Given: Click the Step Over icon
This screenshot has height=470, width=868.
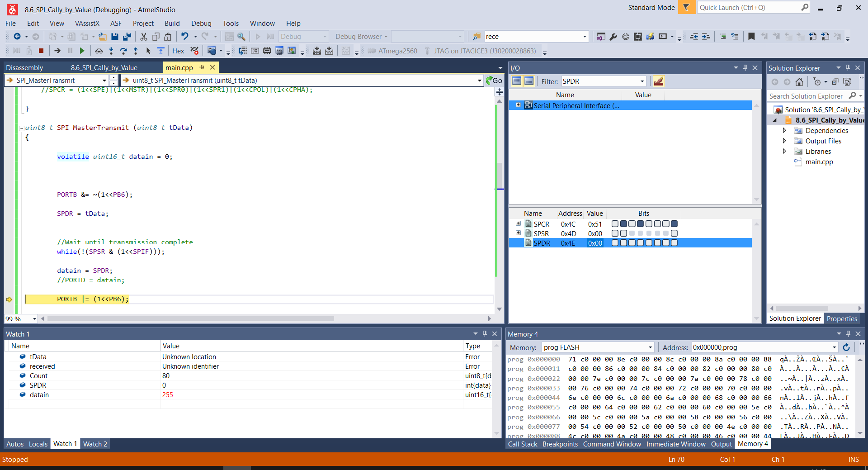Looking at the screenshot, I should [x=123, y=51].
